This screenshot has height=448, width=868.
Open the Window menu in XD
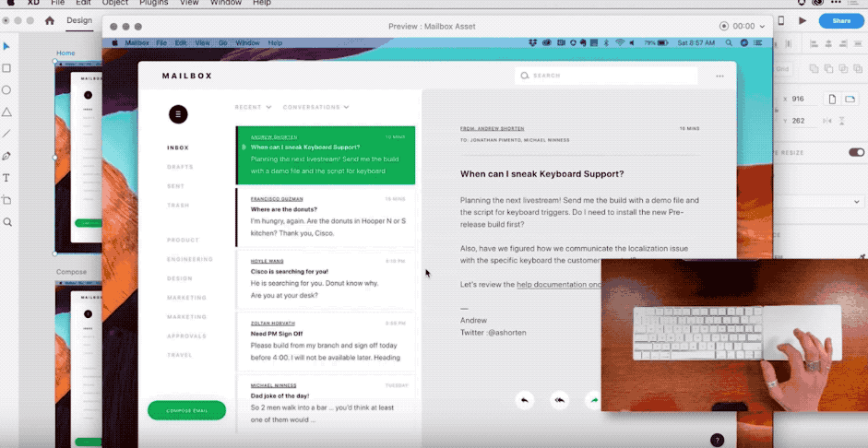pos(226,3)
